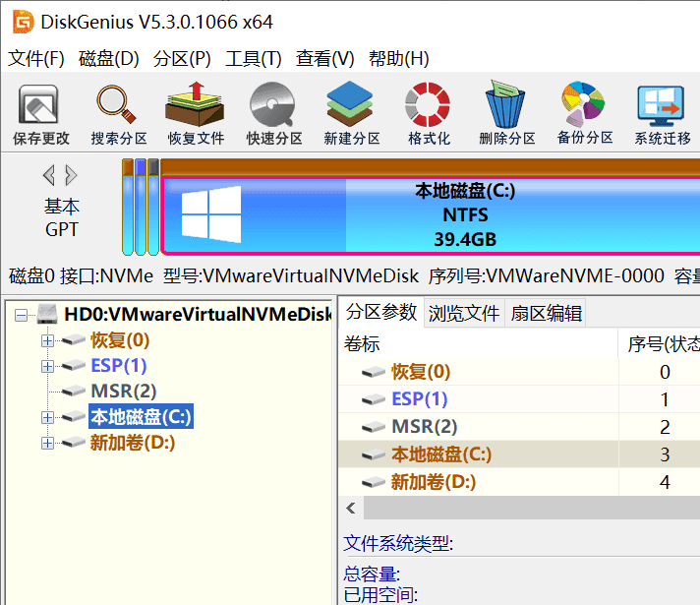This screenshot has width=700, height=605.
Task: Click the 总容量 label
Action: click(x=372, y=574)
